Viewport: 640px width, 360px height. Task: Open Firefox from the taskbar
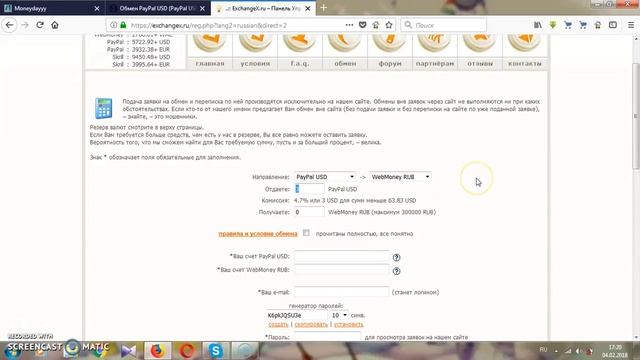click(158, 351)
